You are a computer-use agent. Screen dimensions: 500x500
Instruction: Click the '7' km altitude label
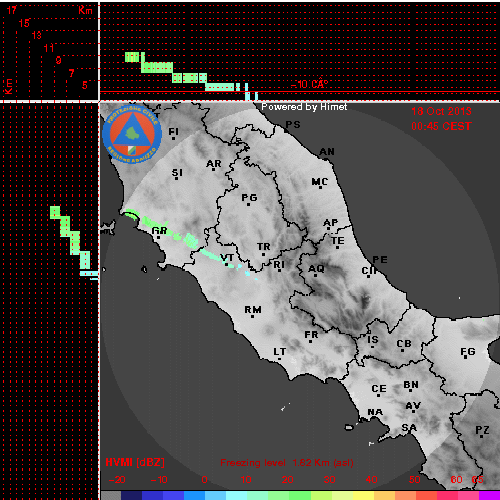(71, 73)
